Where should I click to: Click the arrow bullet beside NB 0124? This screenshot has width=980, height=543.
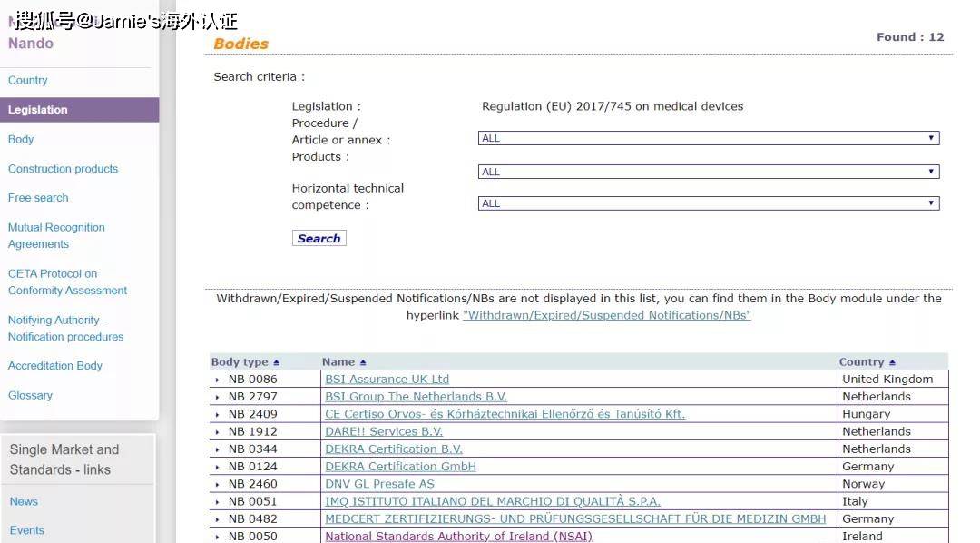point(218,468)
